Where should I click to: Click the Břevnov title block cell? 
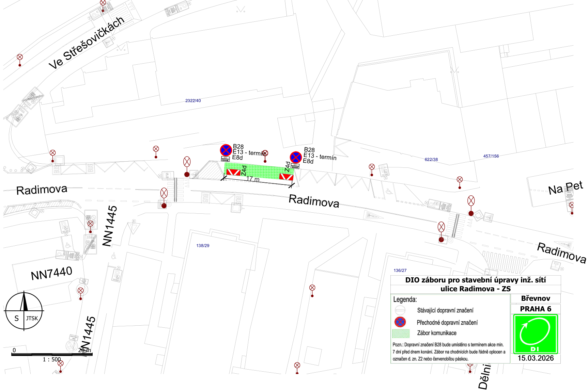tap(536, 298)
